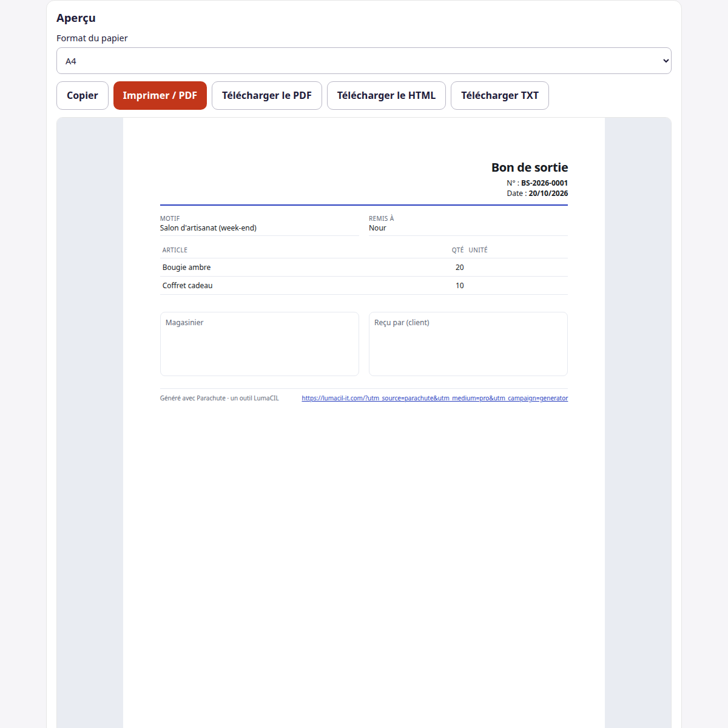Screen dimensions: 728x728
Task: Click the Aperçu section heading
Action: 76,18
